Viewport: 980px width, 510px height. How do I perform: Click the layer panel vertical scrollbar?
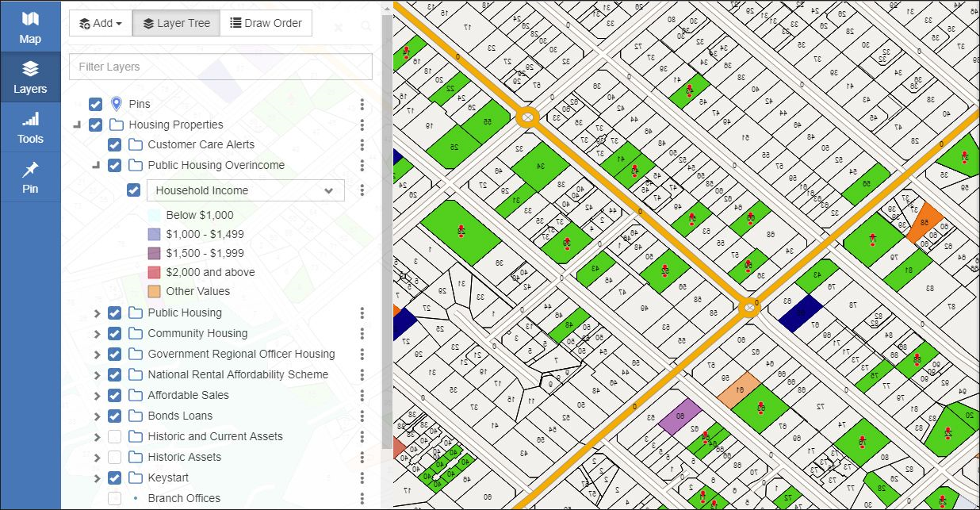pyautogui.click(x=387, y=230)
